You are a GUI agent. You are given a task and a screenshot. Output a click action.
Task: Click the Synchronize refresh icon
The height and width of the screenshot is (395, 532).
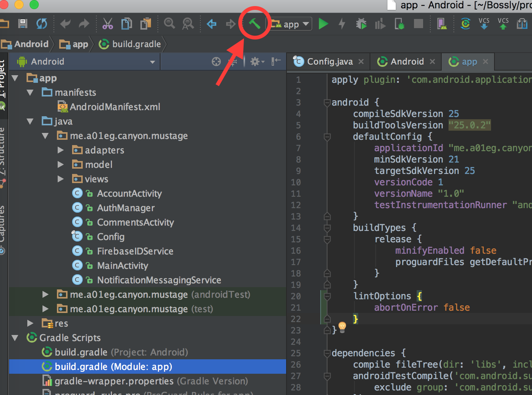coord(42,24)
